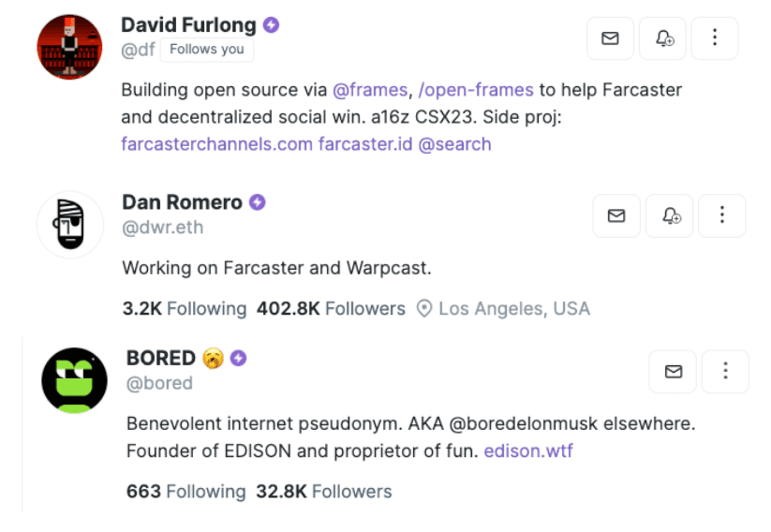Click the Los Angeles location pin icon
The width and height of the screenshot is (771, 532).
pyautogui.click(x=424, y=309)
